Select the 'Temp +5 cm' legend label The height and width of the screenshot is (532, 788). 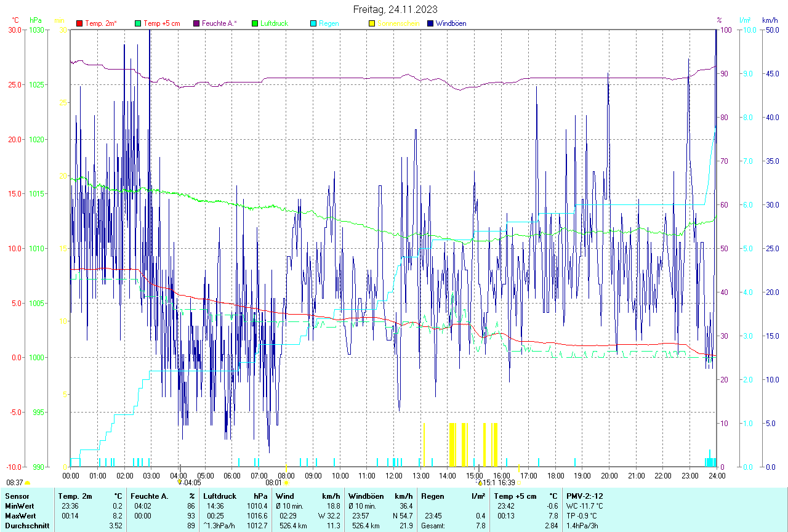click(x=162, y=23)
